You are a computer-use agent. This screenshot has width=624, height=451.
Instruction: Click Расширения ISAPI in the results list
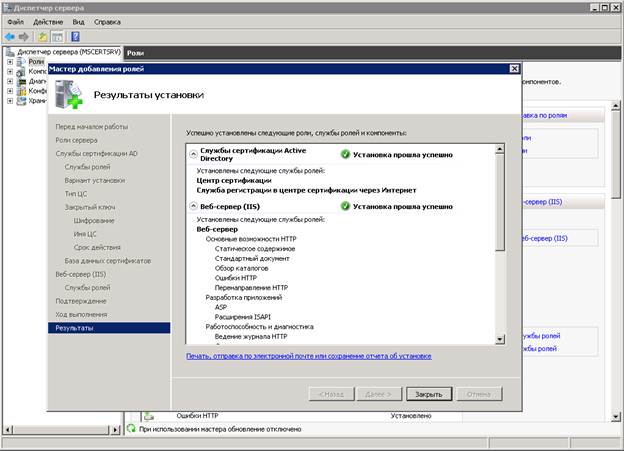[x=242, y=317]
